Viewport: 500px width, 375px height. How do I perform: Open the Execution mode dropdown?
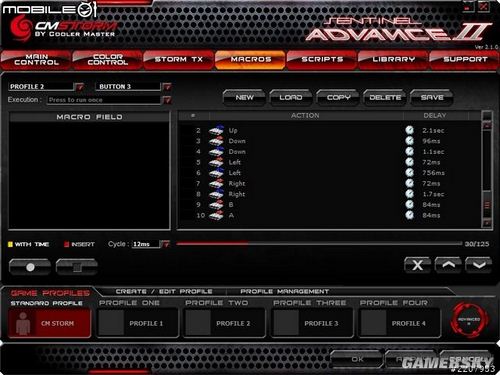167,100
